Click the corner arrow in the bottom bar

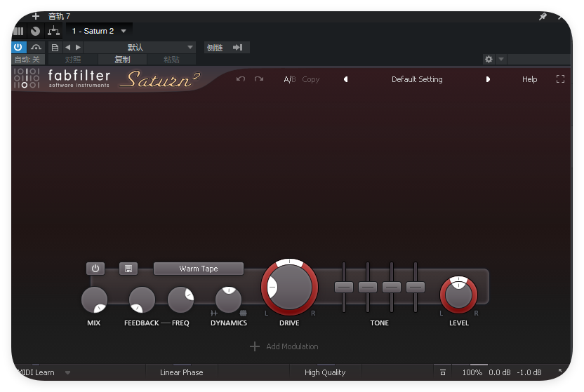[x=560, y=371]
